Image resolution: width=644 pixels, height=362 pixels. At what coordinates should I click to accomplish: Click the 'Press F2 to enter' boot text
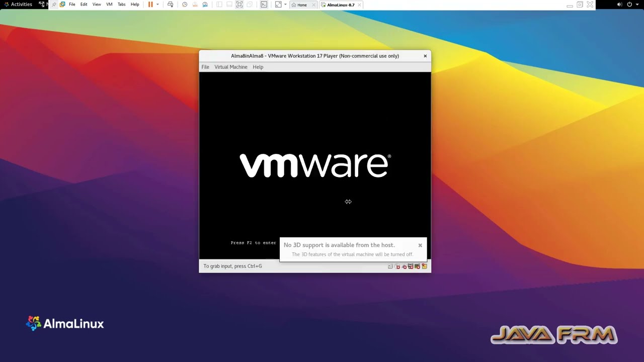(x=254, y=243)
